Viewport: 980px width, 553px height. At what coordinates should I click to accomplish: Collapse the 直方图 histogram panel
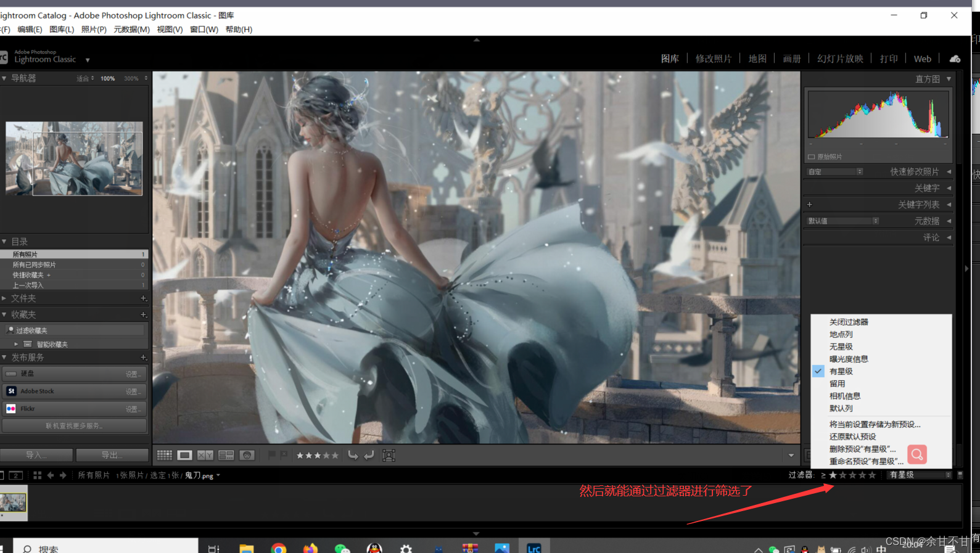click(949, 79)
